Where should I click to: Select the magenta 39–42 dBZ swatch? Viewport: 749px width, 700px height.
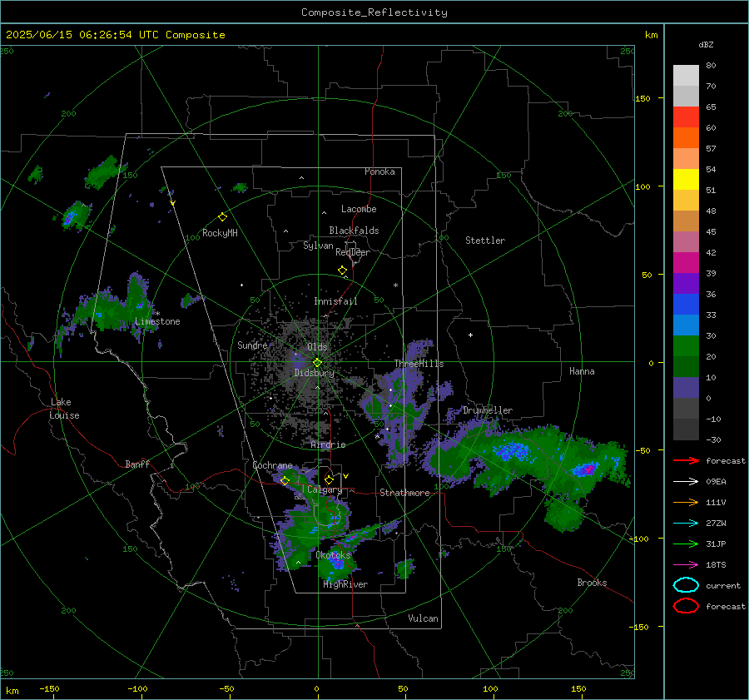tap(686, 263)
